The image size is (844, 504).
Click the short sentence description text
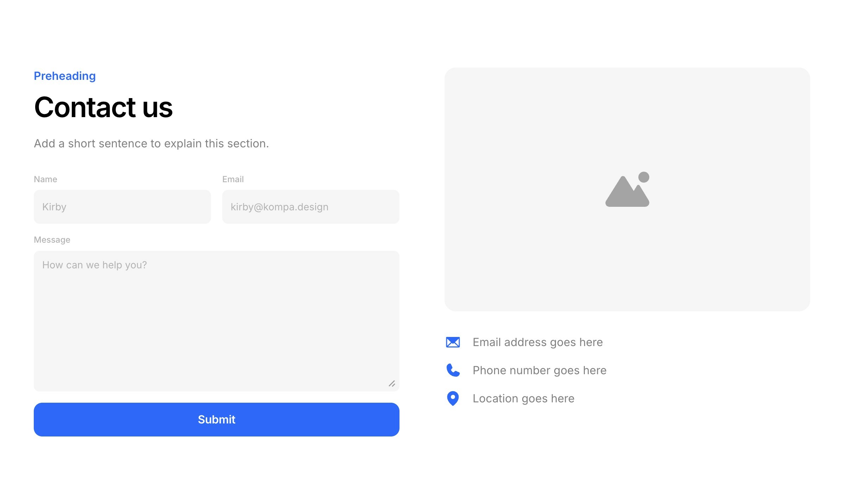tap(151, 143)
